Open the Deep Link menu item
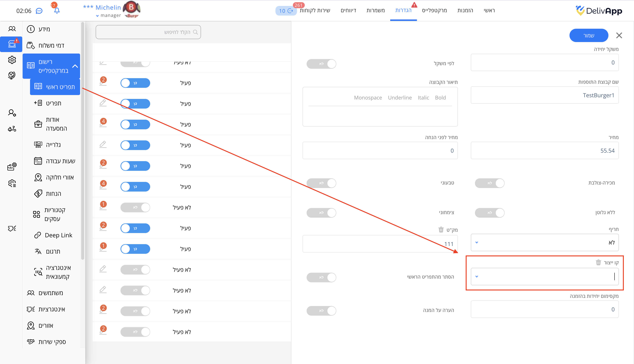This screenshot has width=634, height=364. 58,235
